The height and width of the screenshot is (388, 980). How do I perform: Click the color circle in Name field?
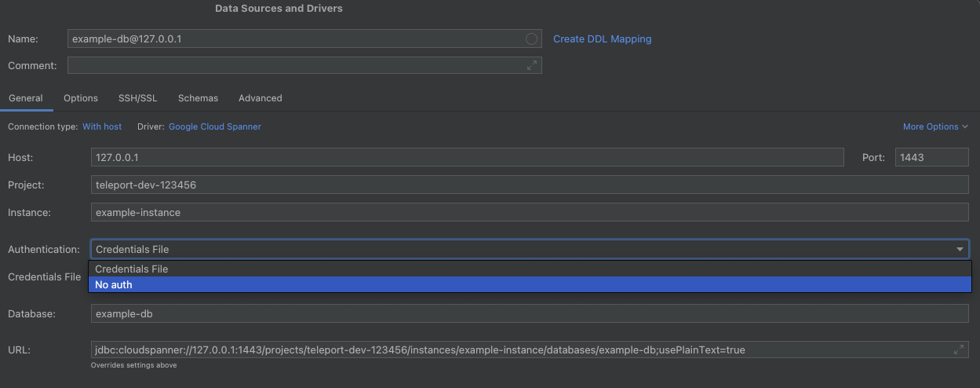[531, 38]
